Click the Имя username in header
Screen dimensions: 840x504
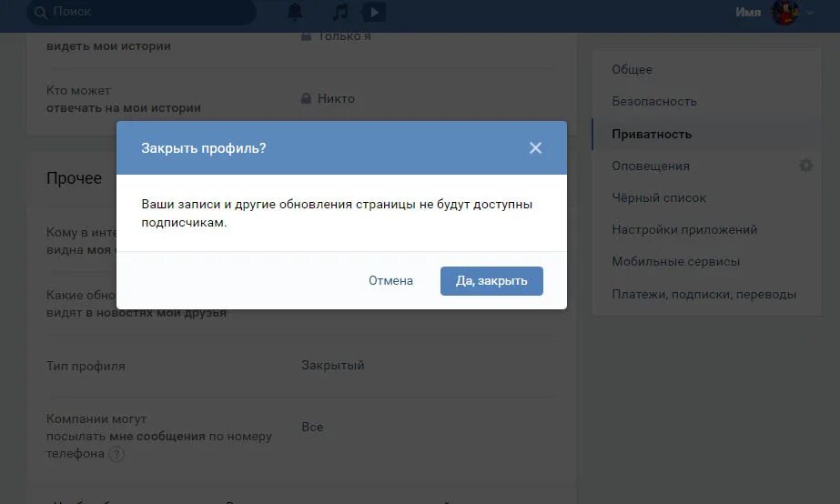click(x=748, y=13)
